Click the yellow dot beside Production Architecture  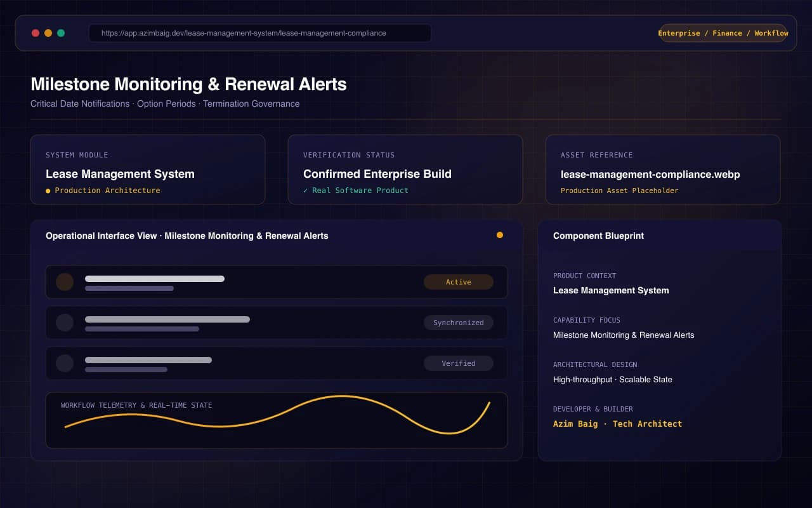(x=48, y=190)
